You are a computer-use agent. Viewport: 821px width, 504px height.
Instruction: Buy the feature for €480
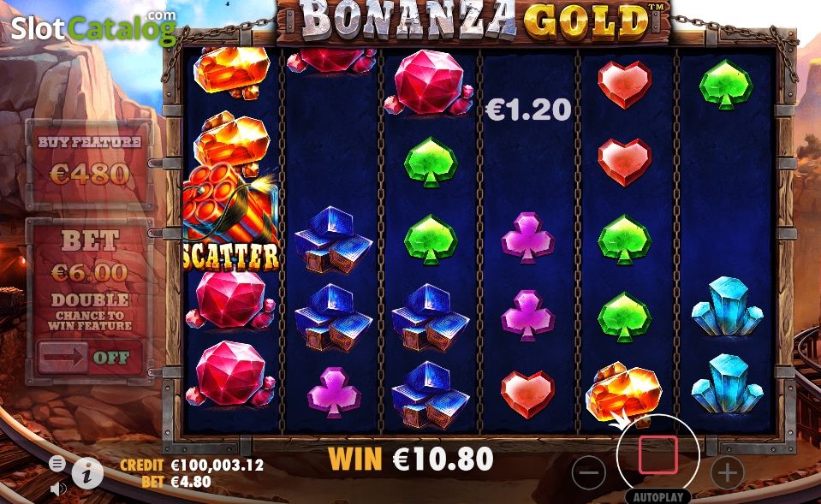[90, 164]
